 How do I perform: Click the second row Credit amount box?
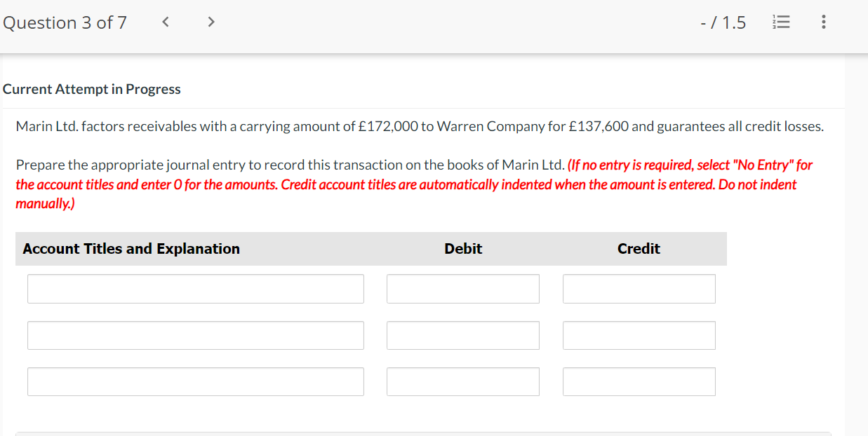click(x=639, y=335)
